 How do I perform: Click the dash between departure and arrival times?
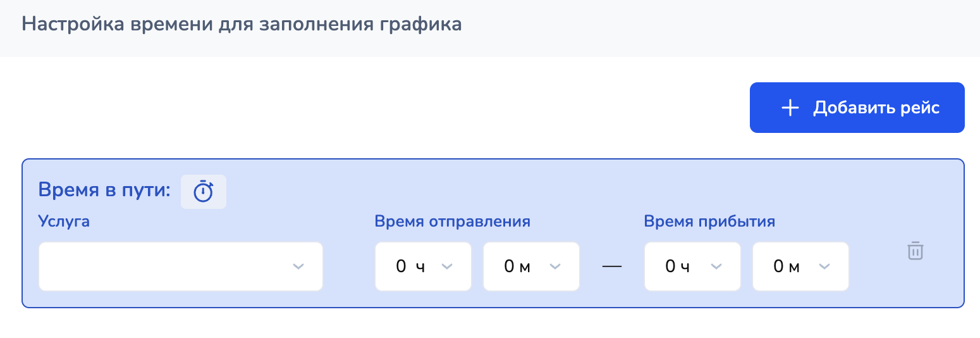click(612, 266)
